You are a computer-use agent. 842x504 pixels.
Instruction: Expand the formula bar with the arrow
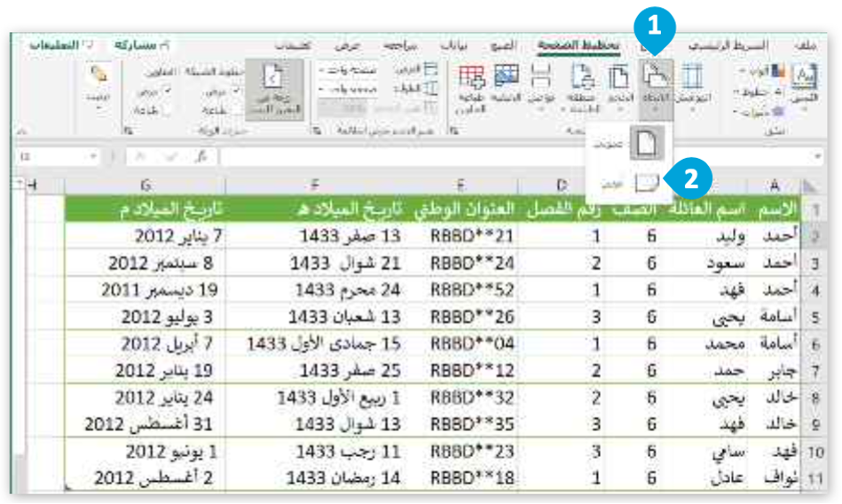[817, 157]
